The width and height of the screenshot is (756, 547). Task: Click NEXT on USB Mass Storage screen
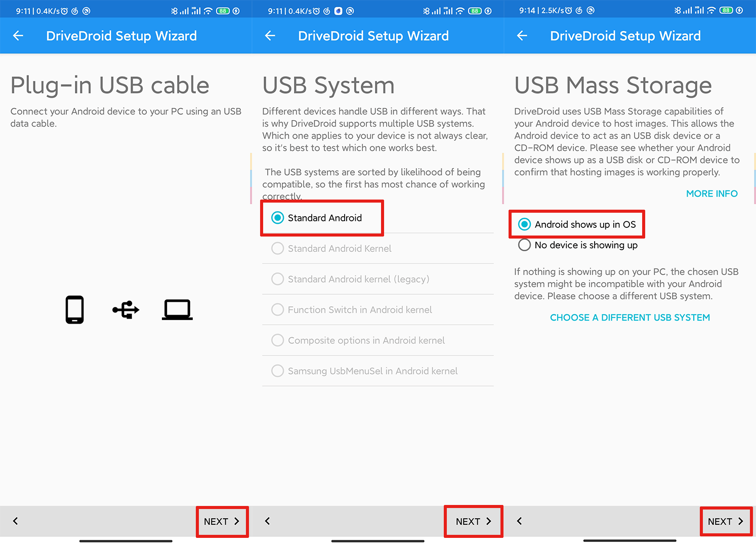(x=726, y=521)
